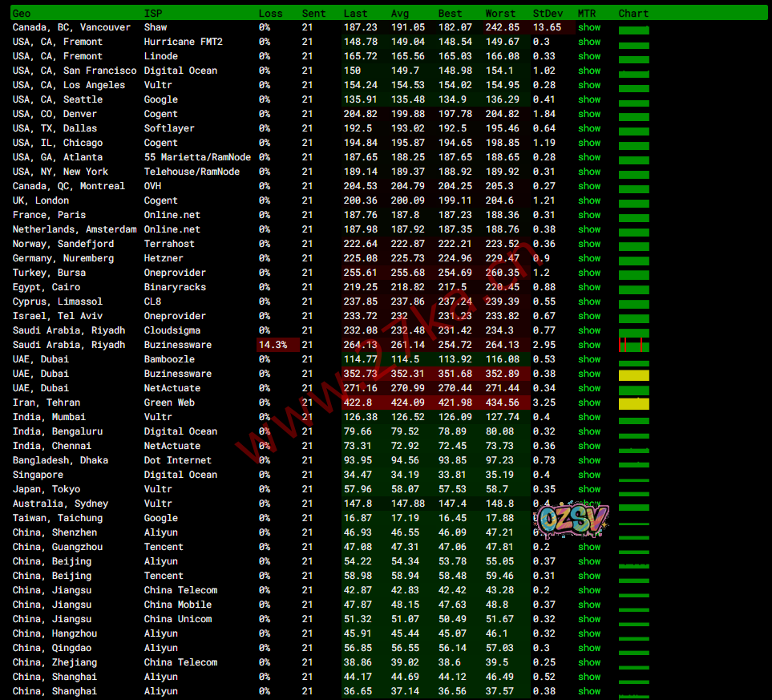This screenshot has width=772, height=700.
Task: Select the Dot Internet ISP cell
Action: (178, 460)
